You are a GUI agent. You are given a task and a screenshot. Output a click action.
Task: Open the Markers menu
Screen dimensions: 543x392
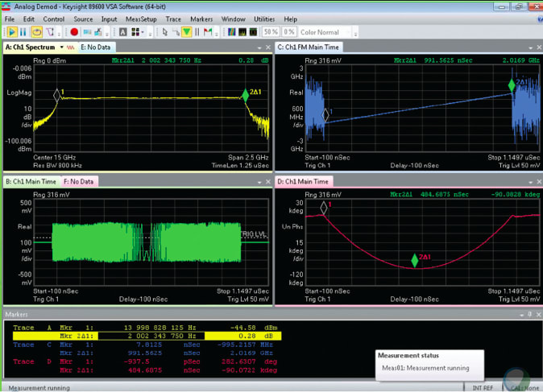tap(201, 19)
